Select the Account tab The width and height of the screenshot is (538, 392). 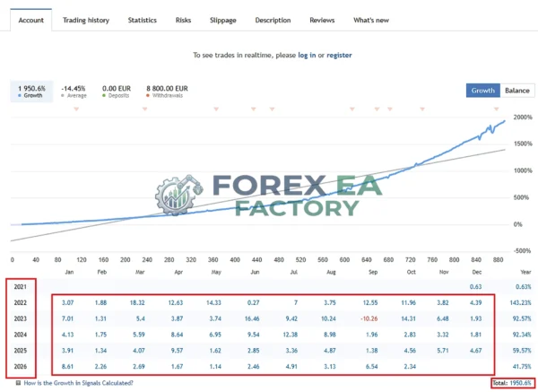30,21
